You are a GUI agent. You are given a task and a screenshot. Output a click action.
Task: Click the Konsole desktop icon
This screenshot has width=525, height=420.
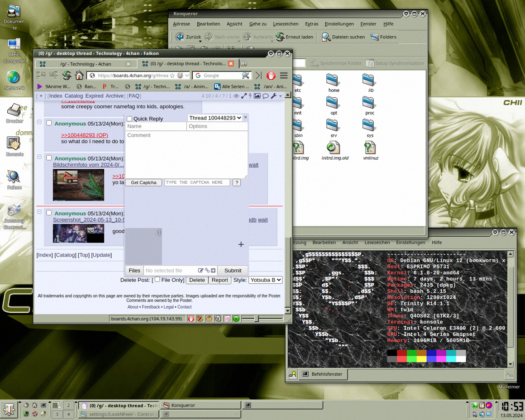(14, 147)
